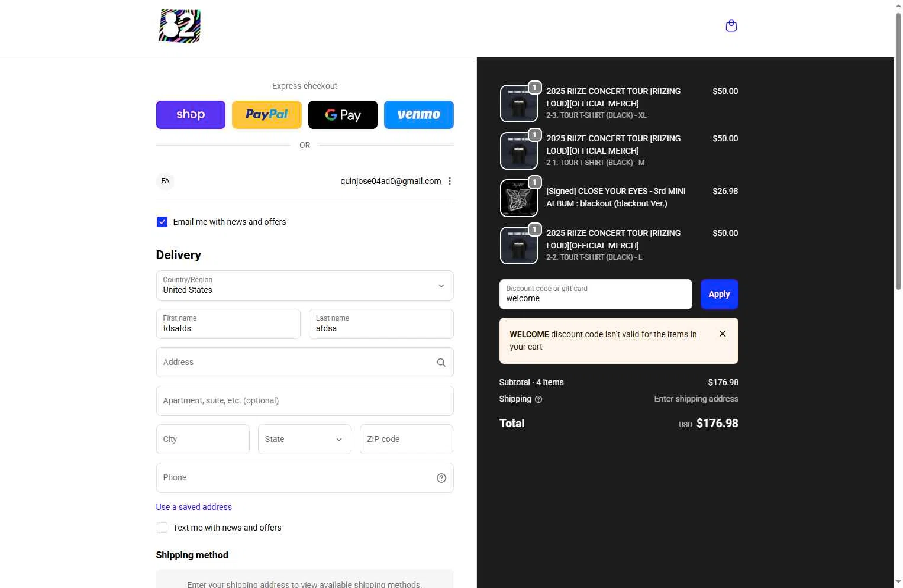Click the First name field
The height and width of the screenshot is (588, 903).
pyautogui.click(x=228, y=324)
